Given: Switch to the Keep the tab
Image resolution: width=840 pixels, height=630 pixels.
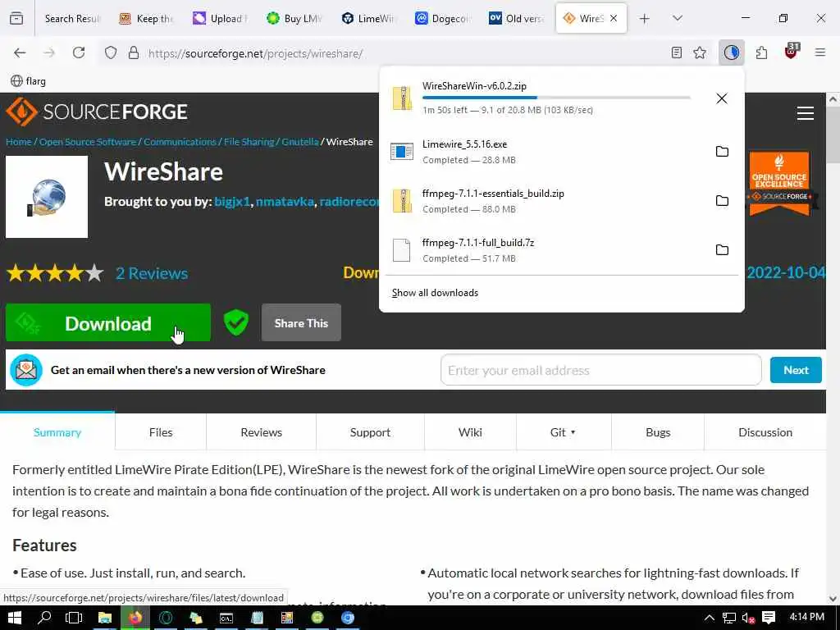Looking at the screenshot, I should pos(147,18).
